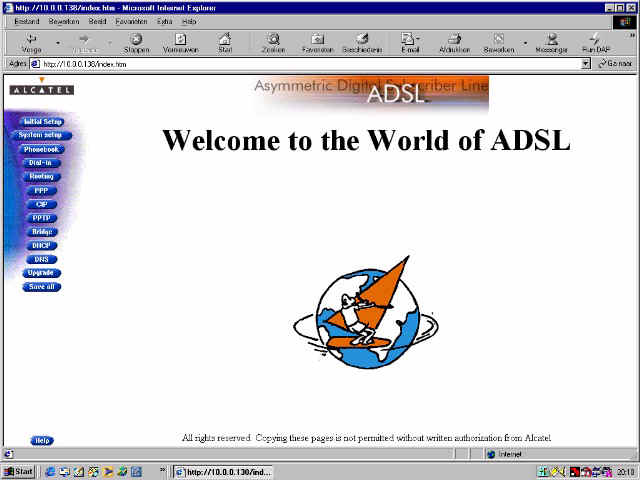Launch Messenger from the toolbar
This screenshot has height=480, width=640.
(x=551, y=43)
